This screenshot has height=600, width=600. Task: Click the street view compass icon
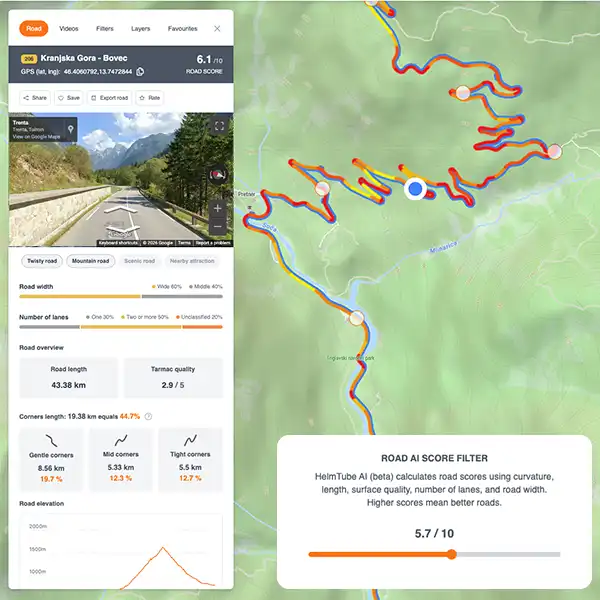[217, 175]
